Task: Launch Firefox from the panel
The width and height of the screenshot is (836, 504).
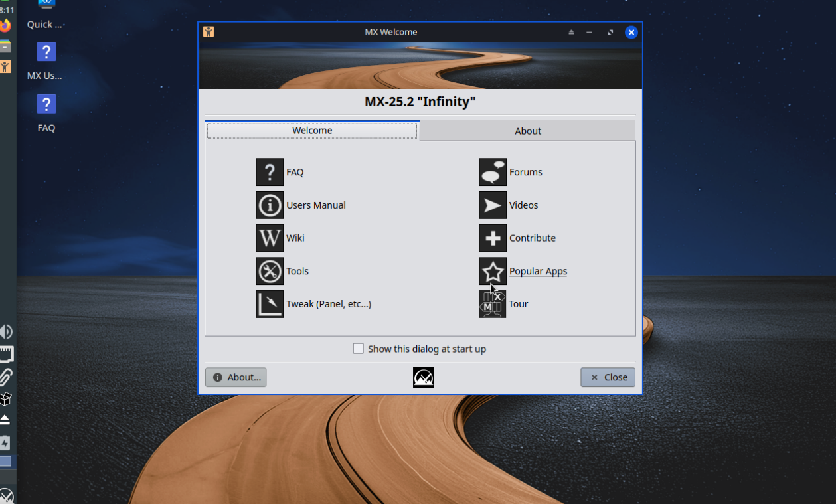Action: 5,27
